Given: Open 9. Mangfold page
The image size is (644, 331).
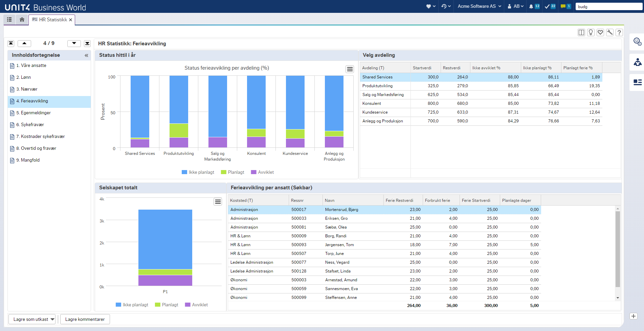Looking at the screenshot, I should (x=49, y=160).
